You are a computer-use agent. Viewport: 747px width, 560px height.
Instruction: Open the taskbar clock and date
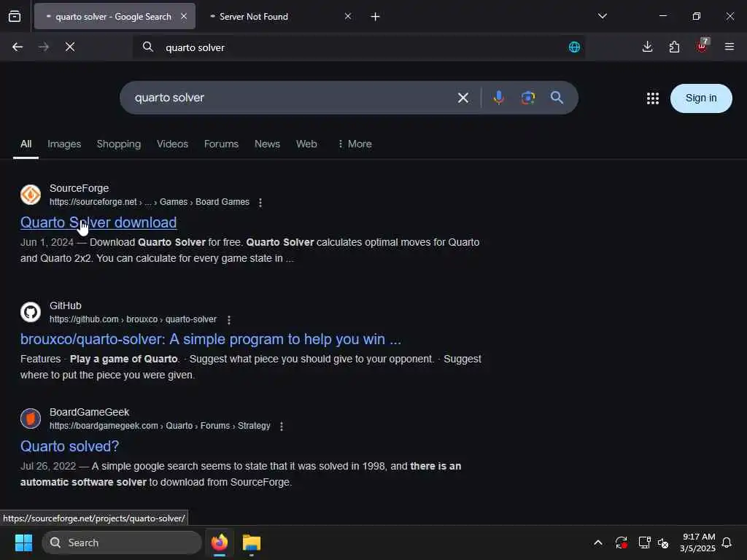697,542
